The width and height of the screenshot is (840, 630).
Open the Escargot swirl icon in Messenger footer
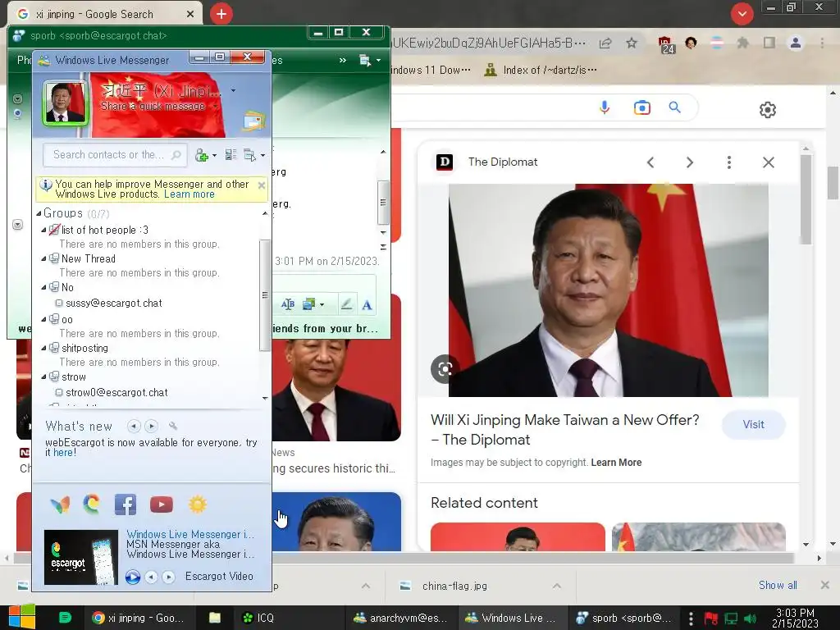tap(92, 504)
